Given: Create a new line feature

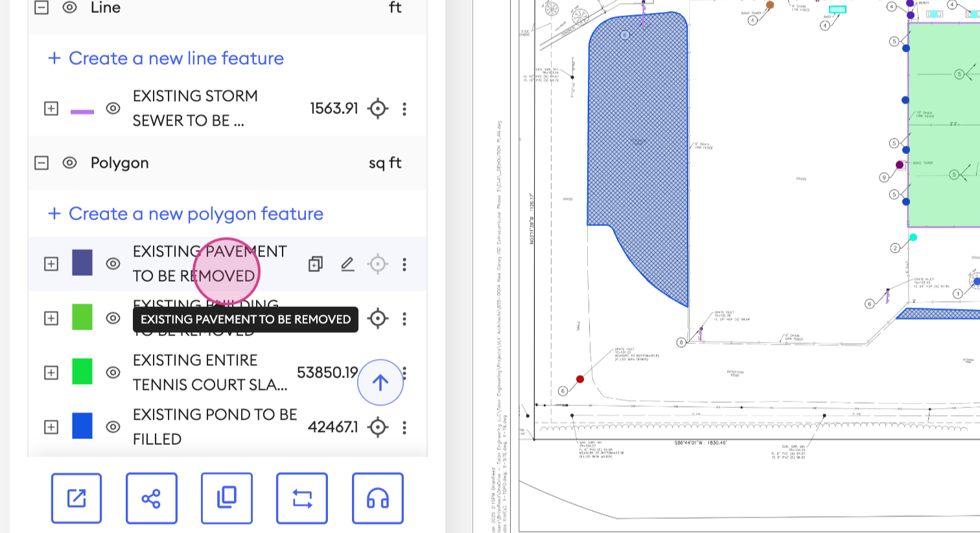Looking at the screenshot, I should (166, 58).
